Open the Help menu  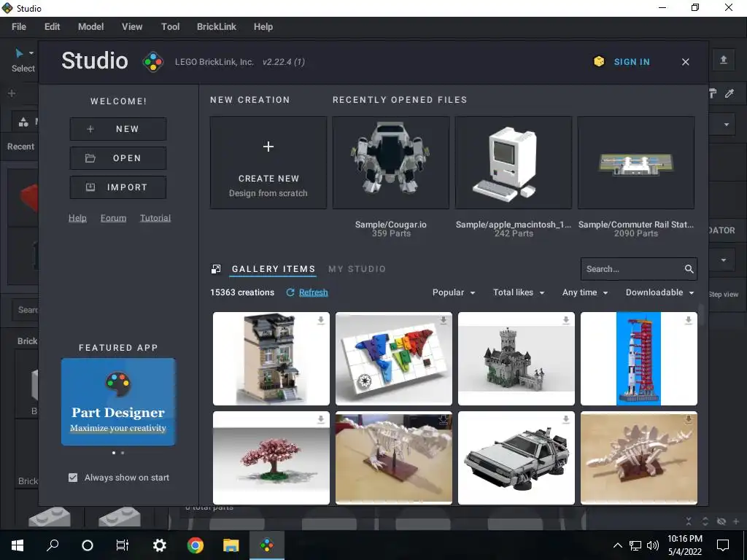click(x=263, y=27)
